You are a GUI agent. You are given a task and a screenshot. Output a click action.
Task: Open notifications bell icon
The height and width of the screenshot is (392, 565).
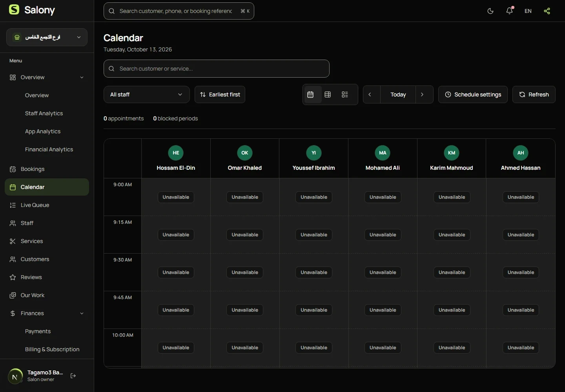click(x=509, y=11)
